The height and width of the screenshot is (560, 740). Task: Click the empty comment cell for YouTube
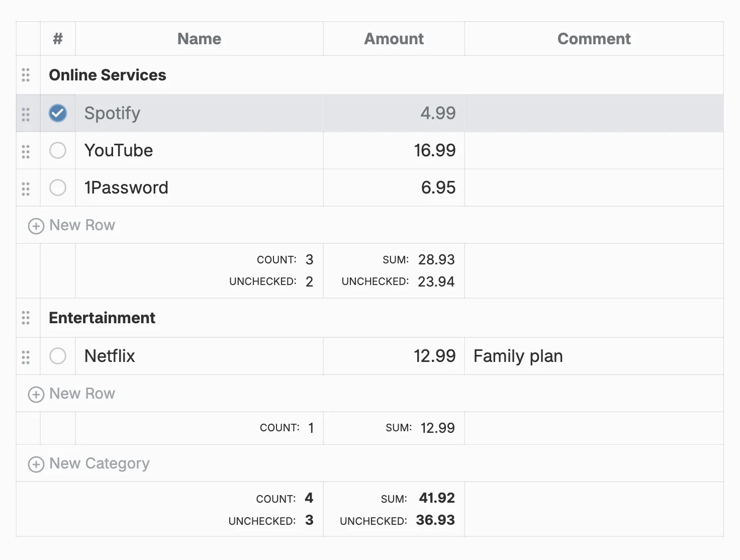594,150
